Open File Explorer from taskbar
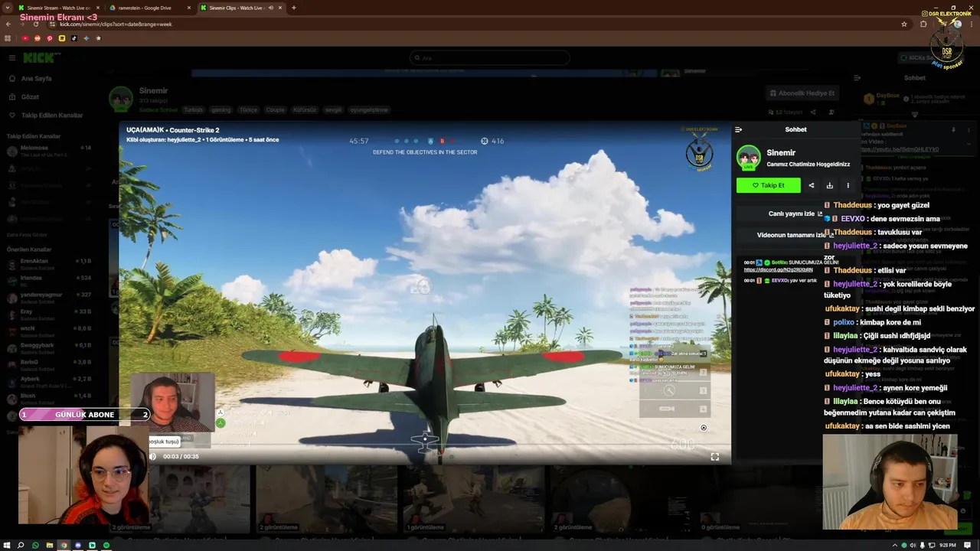This screenshot has width=980, height=551. coord(50,545)
